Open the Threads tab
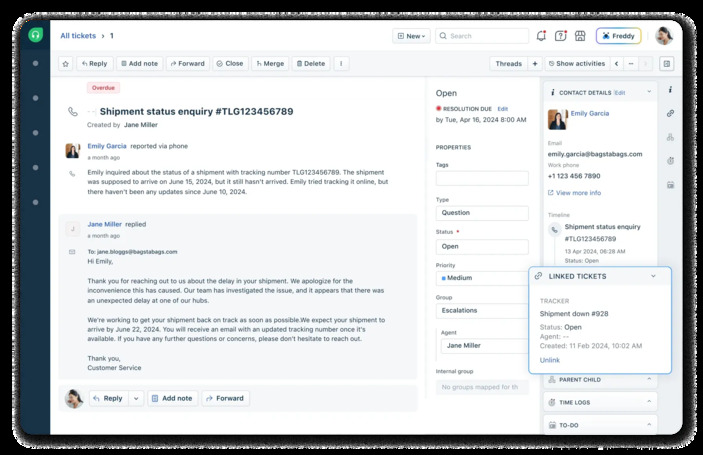This screenshot has width=703, height=455. [x=508, y=63]
